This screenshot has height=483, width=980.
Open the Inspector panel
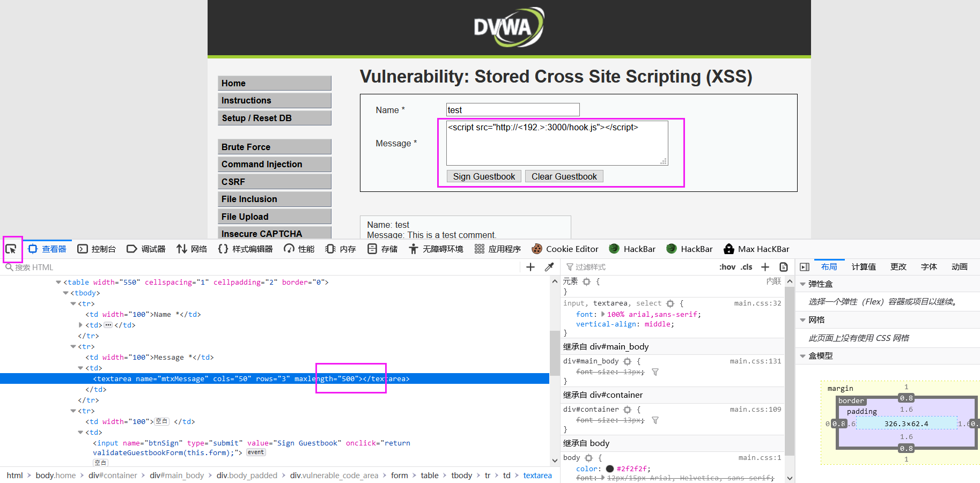(47, 249)
